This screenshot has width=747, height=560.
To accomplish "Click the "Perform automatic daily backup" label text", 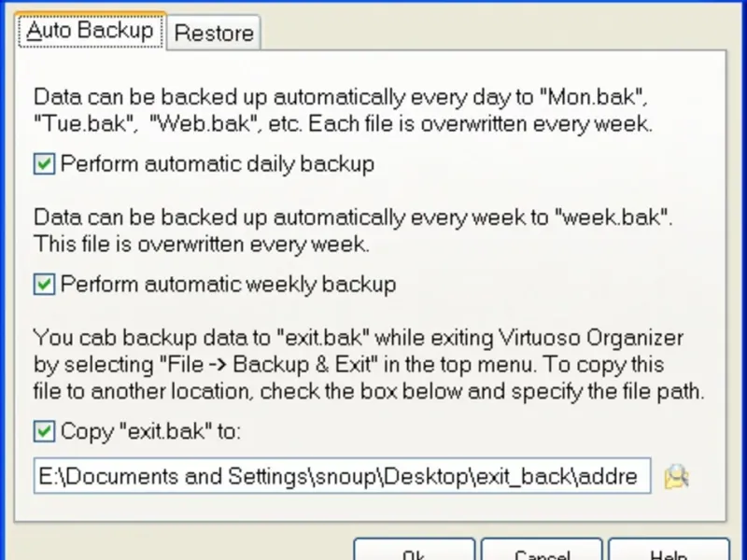I will pyautogui.click(x=218, y=164).
